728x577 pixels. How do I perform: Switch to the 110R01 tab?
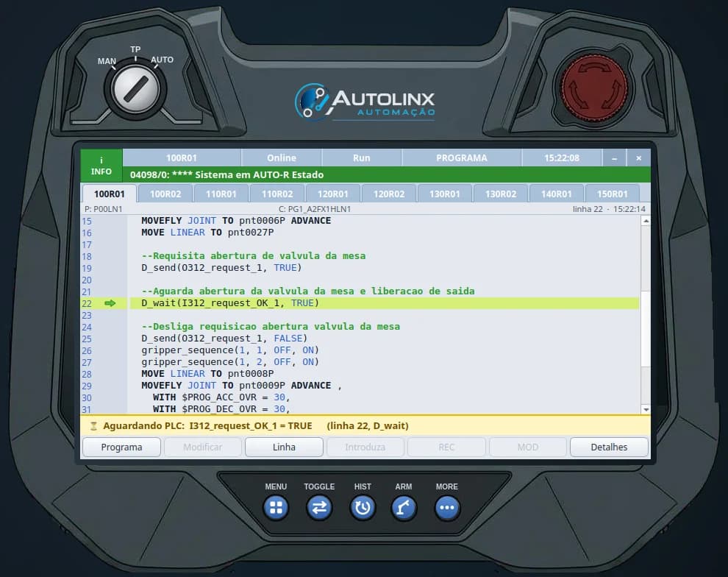click(x=221, y=194)
